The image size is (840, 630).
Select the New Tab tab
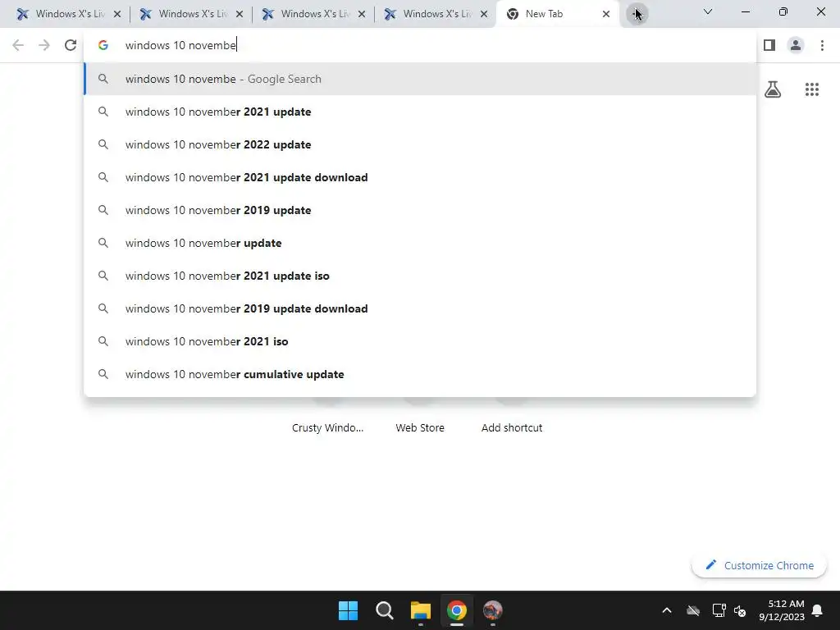tap(557, 14)
